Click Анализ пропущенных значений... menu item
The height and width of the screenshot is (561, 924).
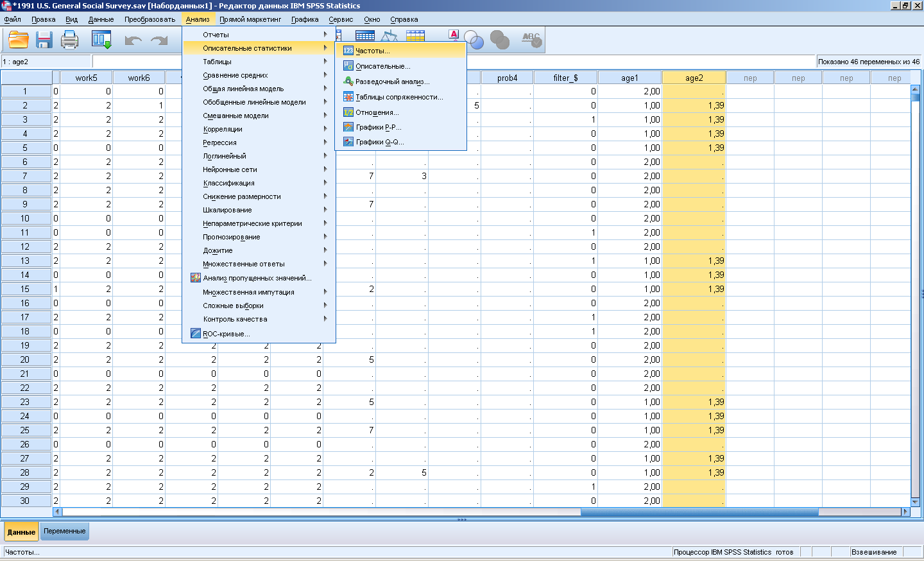pyautogui.click(x=259, y=278)
